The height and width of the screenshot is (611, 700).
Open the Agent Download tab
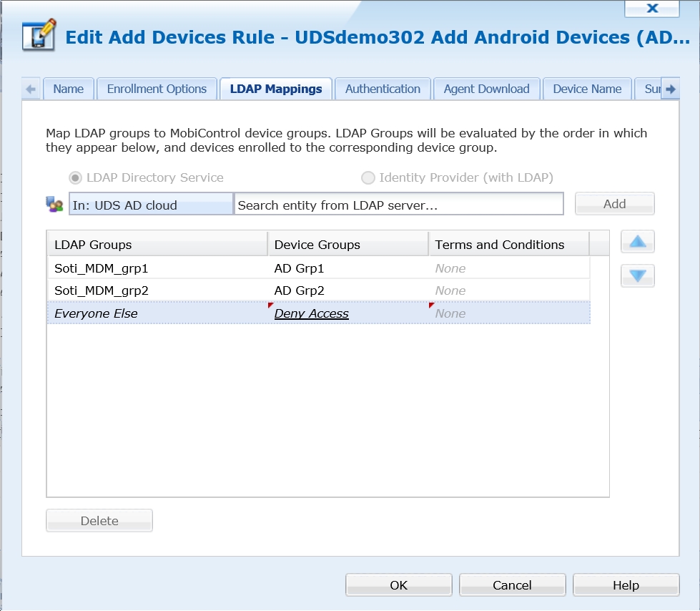[x=486, y=89]
